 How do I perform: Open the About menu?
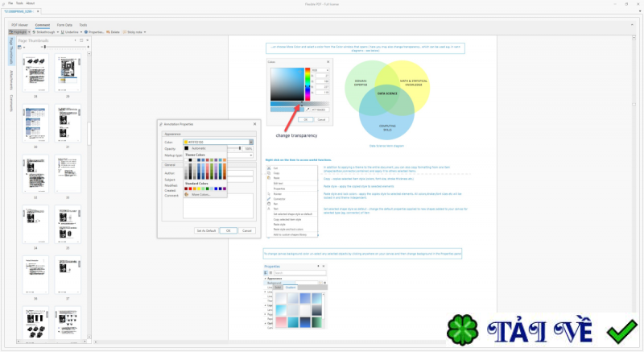click(x=31, y=3)
